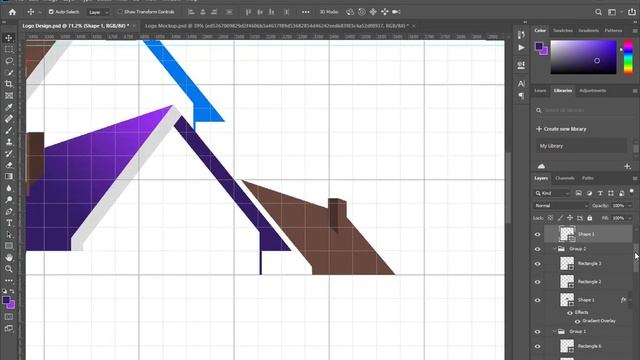Select the Path Selection arrow tool
Screen dimensions: 640x360
(9, 235)
